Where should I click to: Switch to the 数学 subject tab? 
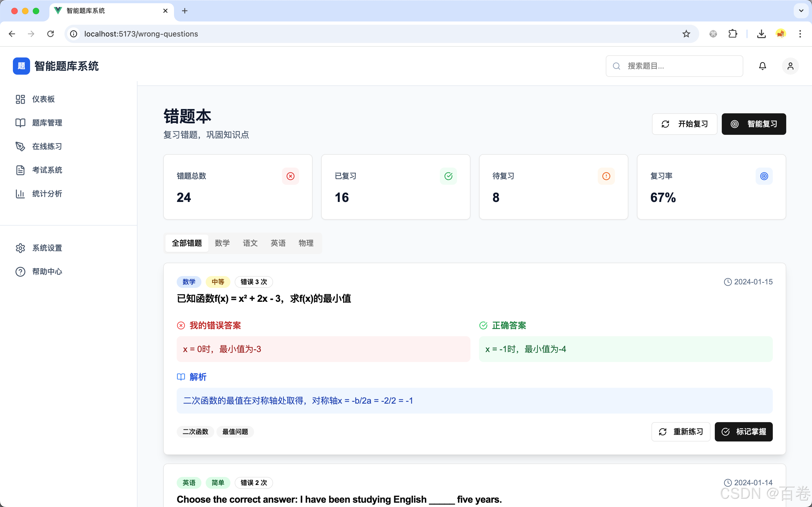(x=222, y=243)
